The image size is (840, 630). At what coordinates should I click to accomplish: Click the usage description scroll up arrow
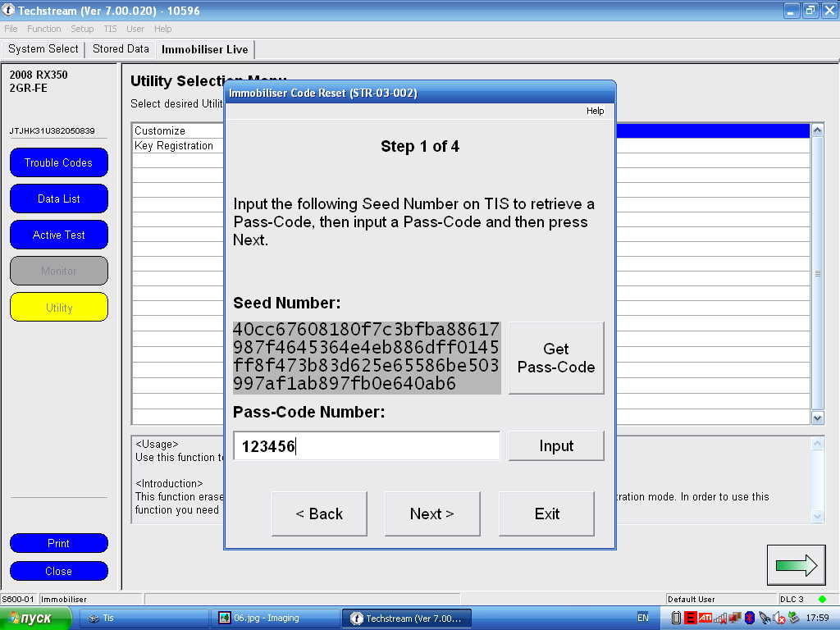point(818,444)
